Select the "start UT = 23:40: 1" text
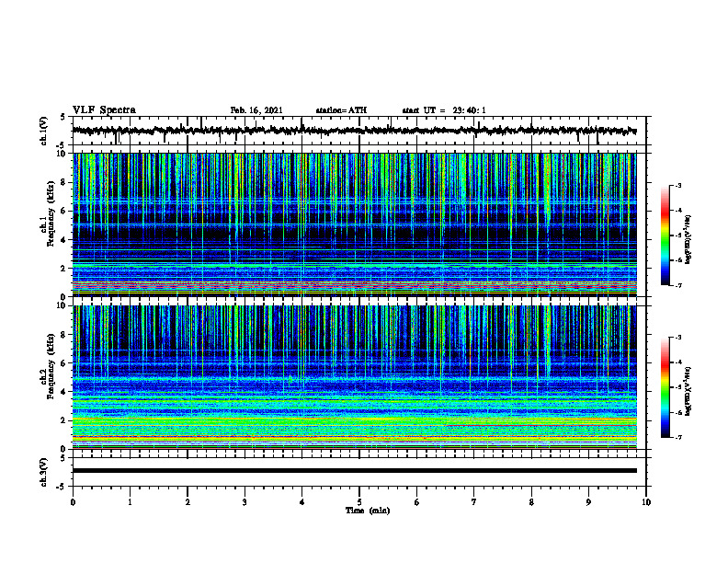The image size is (728, 563). click(x=444, y=110)
